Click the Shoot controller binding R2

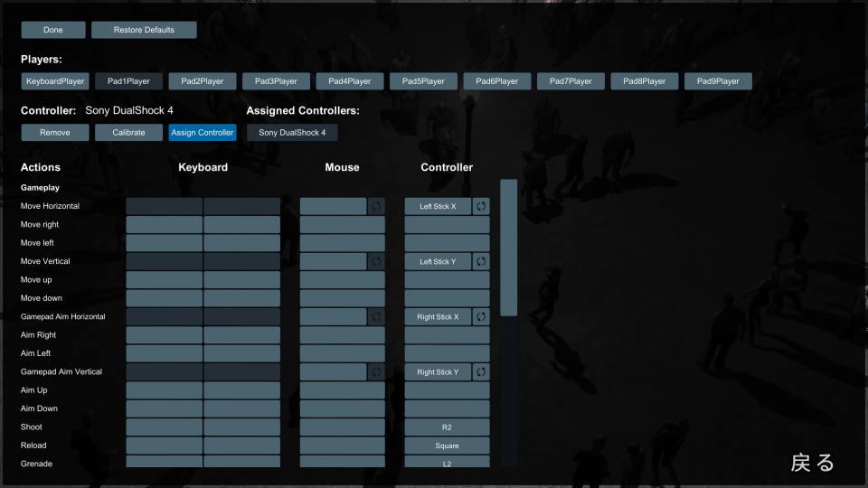tap(447, 427)
